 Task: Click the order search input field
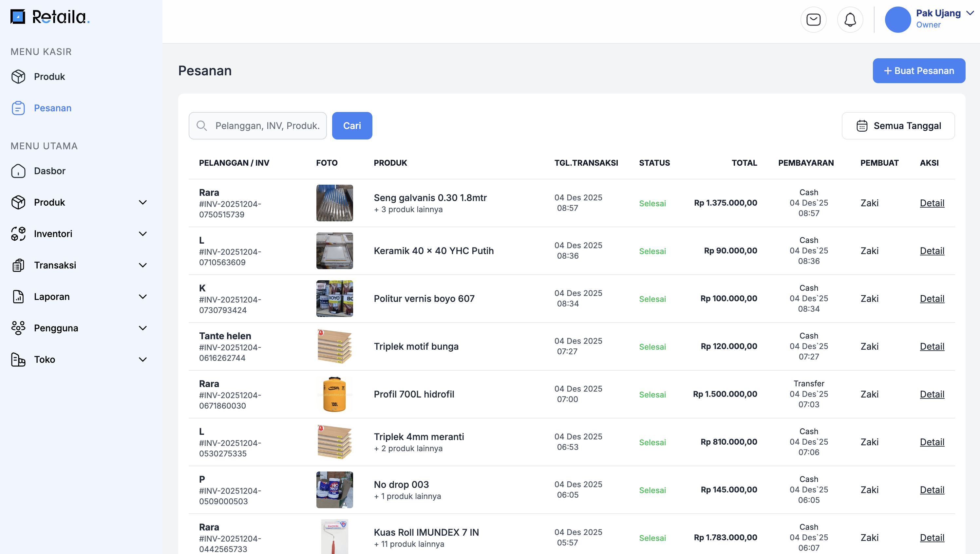[266, 125]
